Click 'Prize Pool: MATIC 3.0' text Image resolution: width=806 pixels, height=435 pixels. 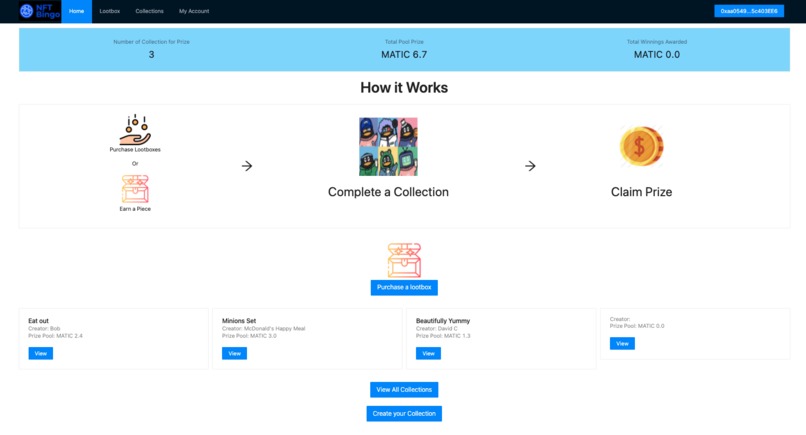[x=249, y=336]
